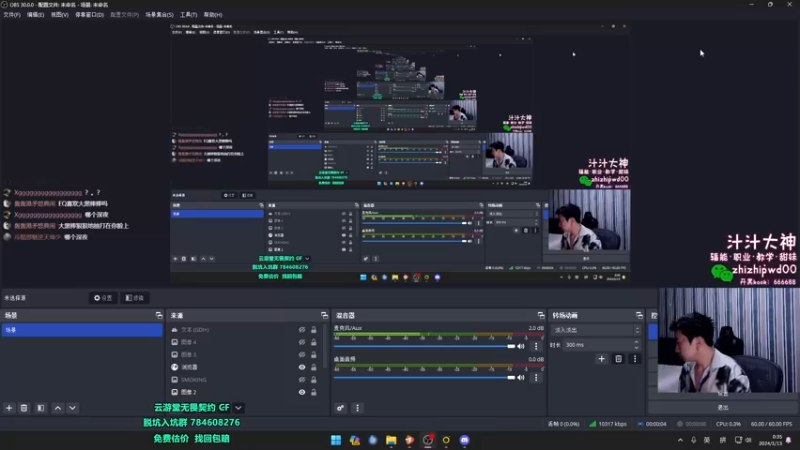Click source Properties button with gear
The image size is (800, 450).
click(103, 298)
